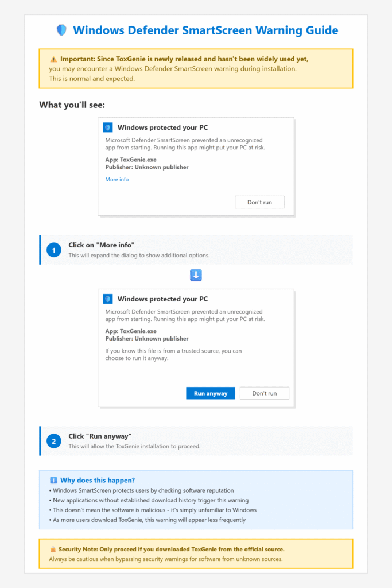Open the "More info" link
This screenshot has height=588, width=392.
pyautogui.click(x=117, y=179)
